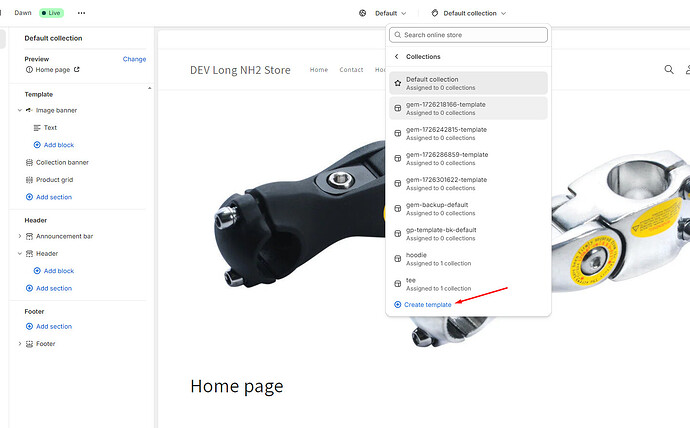
Task: Collapse the Header section
Action: point(19,253)
